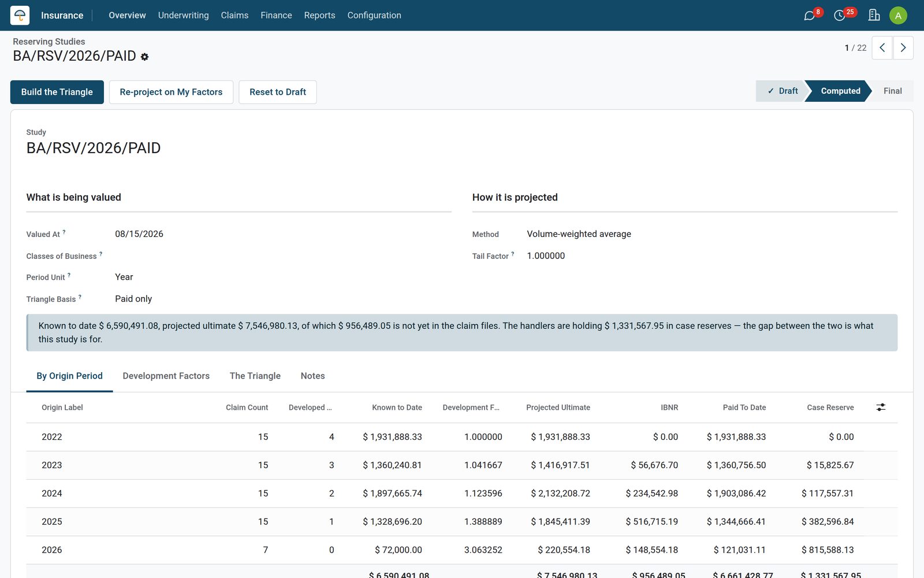Go to the next record
The width and height of the screenshot is (924, 578).
click(903, 48)
